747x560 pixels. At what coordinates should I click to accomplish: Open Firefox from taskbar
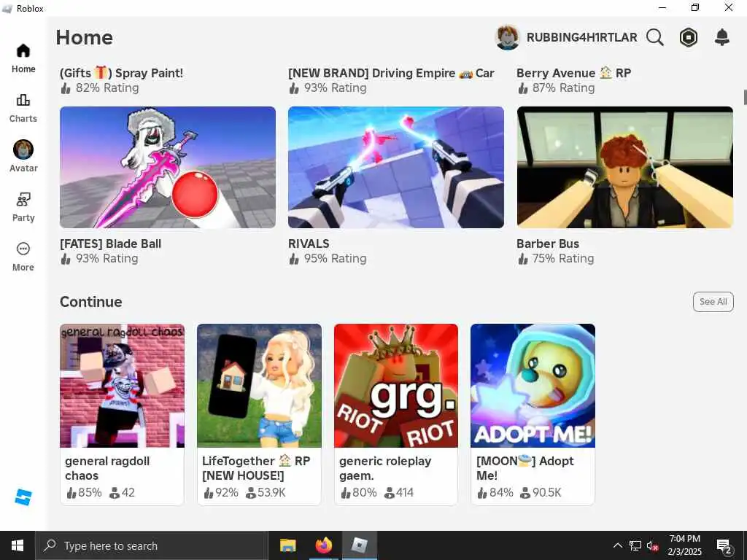point(323,545)
